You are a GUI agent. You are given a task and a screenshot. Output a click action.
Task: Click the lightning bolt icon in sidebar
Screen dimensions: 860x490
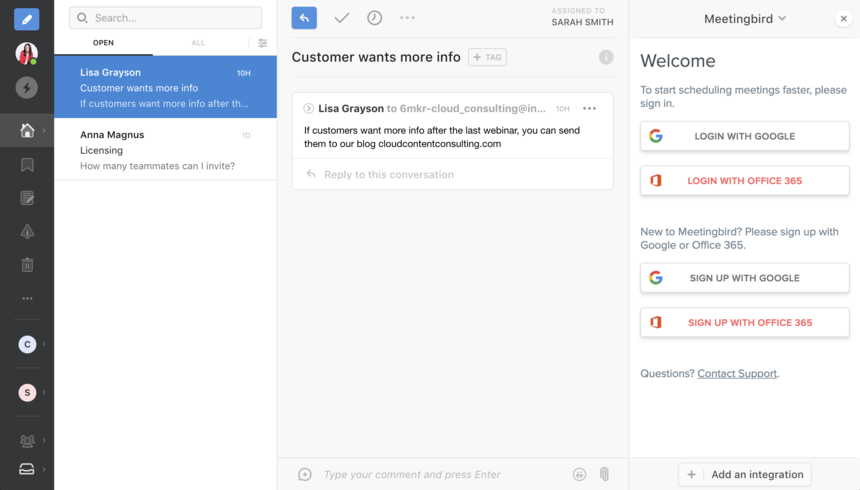pos(26,88)
